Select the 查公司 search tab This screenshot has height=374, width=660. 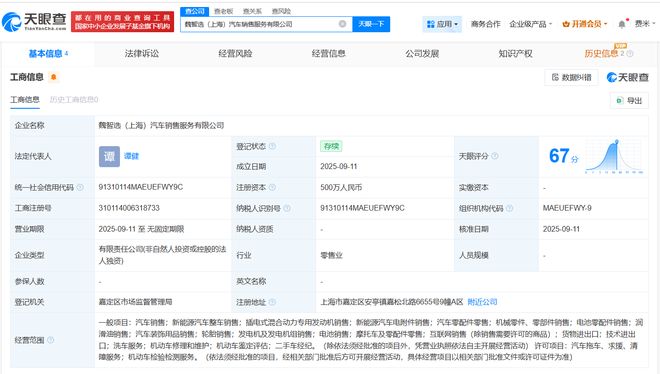point(194,11)
